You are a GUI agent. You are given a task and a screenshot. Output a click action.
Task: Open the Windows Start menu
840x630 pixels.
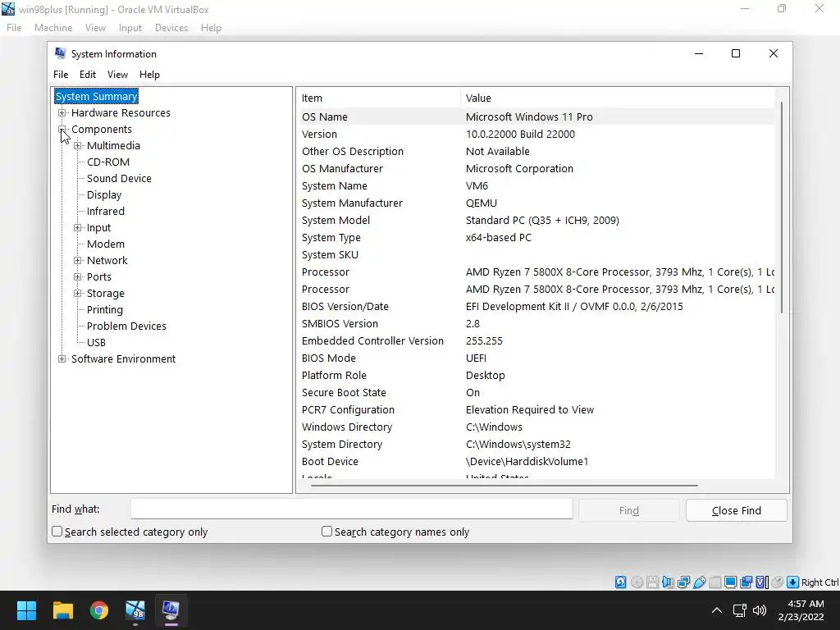tap(26, 610)
